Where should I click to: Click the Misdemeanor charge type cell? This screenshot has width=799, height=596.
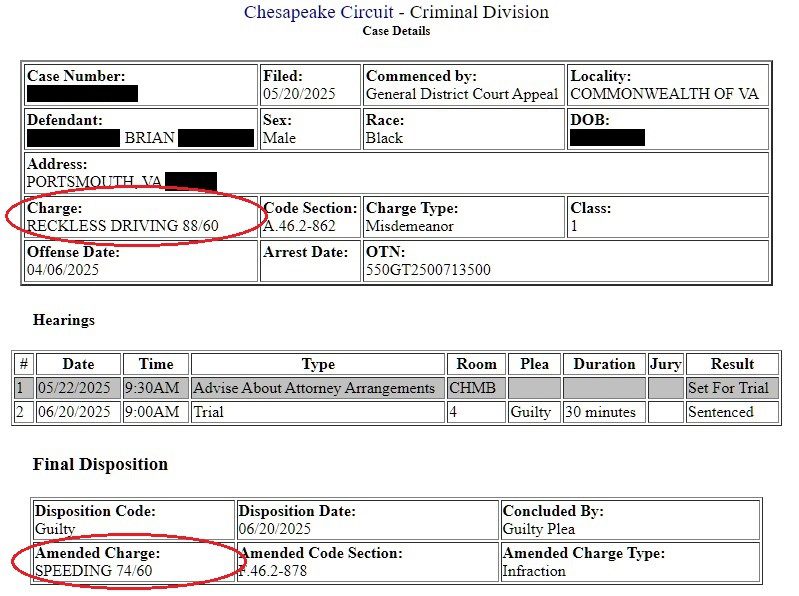click(463, 217)
